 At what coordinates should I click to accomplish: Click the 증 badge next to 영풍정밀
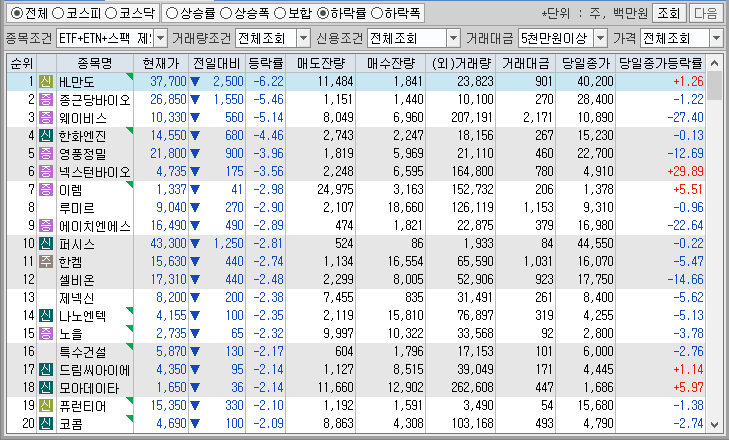click(x=46, y=153)
